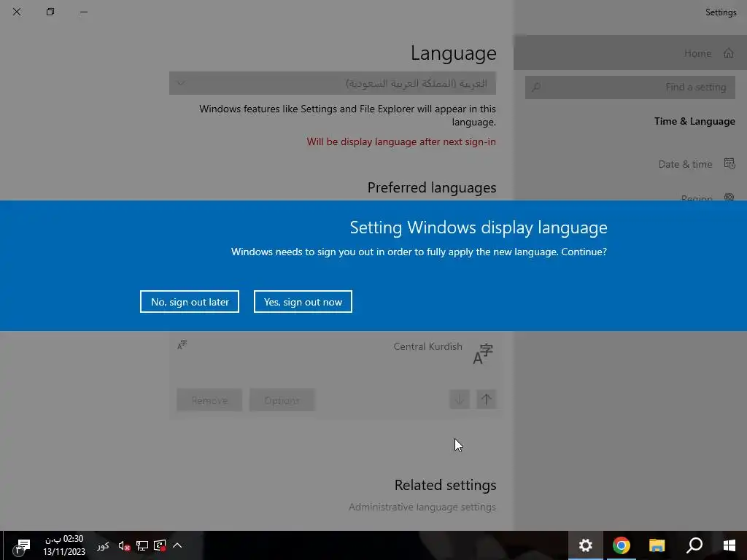Open taskbar search magnifier

pos(694,545)
